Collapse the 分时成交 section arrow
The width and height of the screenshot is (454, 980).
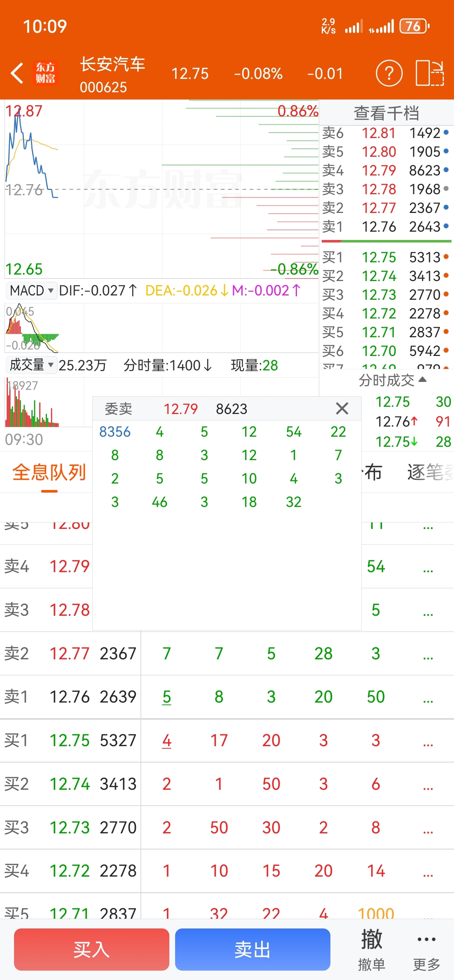pyautogui.click(x=422, y=380)
